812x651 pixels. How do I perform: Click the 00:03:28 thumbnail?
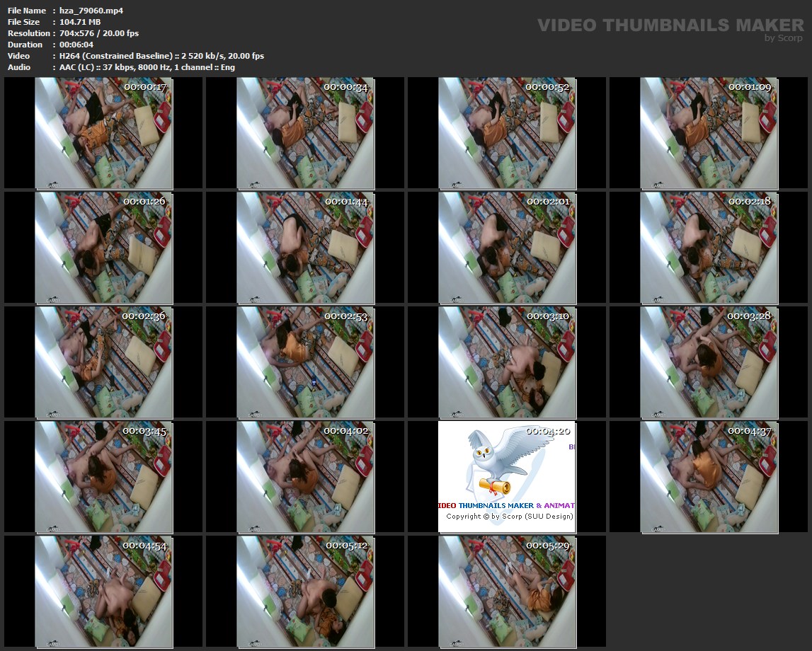click(709, 362)
